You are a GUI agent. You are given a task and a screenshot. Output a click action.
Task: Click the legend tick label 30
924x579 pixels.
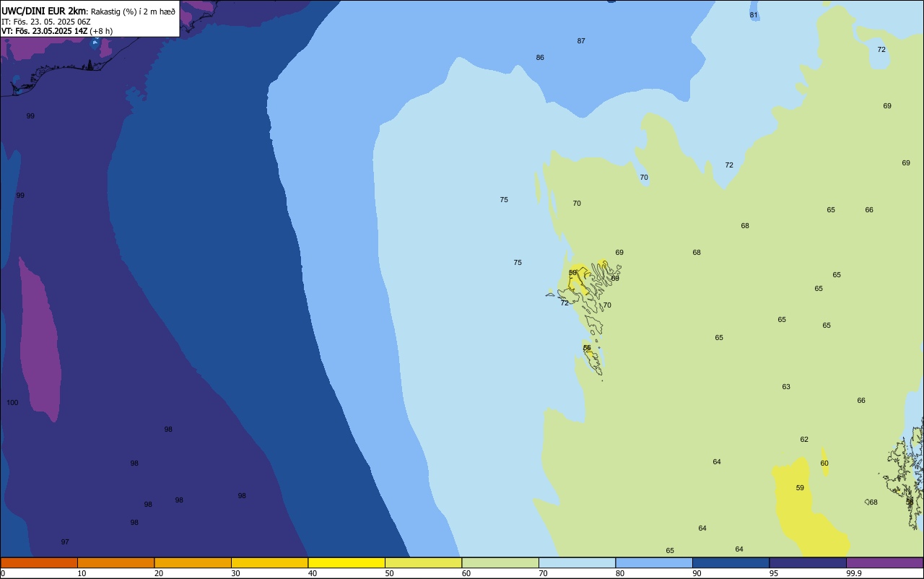click(235, 573)
